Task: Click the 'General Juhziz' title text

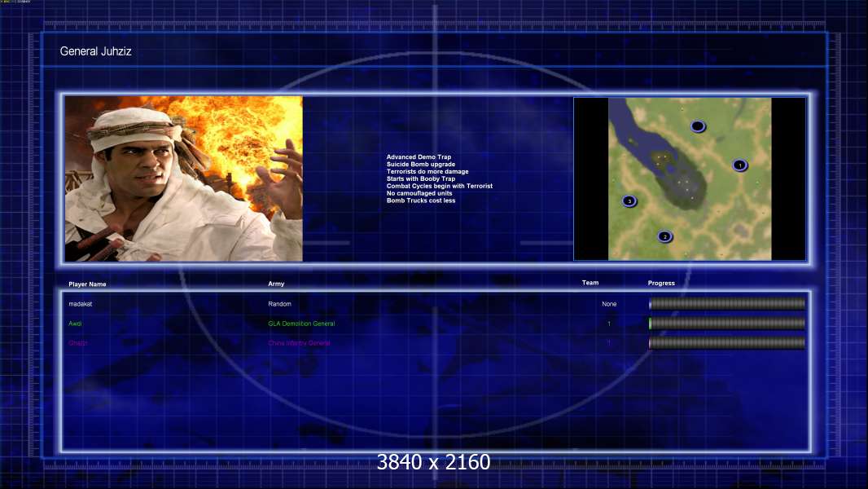Action: click(96, 51)
